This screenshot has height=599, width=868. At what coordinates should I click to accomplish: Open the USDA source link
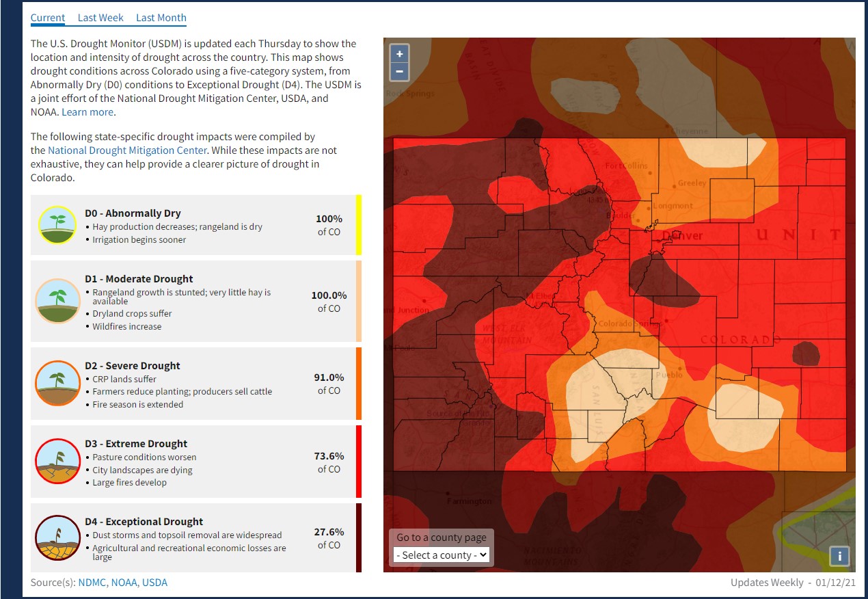155,583
